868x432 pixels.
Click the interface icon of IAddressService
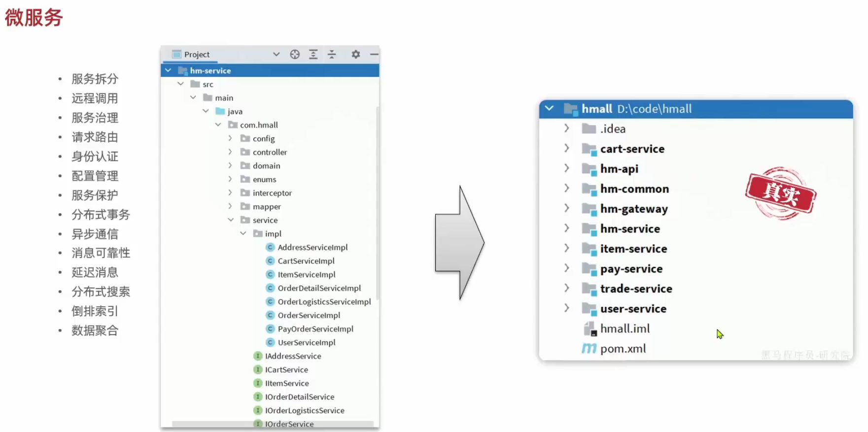258,356
